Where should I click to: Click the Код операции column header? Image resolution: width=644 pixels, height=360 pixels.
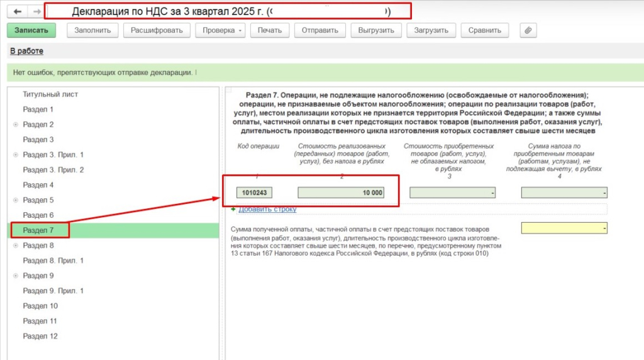(258, 146)
